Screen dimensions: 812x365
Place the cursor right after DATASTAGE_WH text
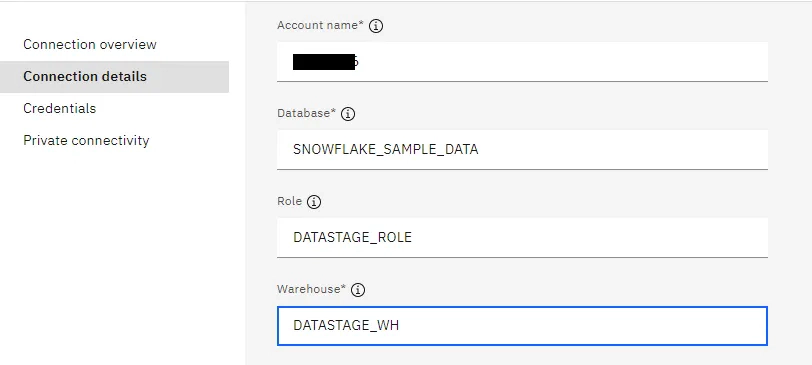(400, 326)
